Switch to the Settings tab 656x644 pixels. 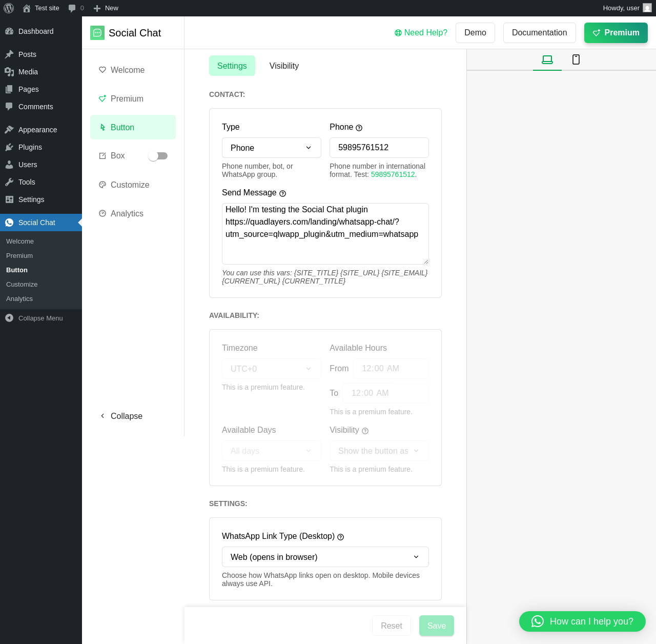(232, 66)
